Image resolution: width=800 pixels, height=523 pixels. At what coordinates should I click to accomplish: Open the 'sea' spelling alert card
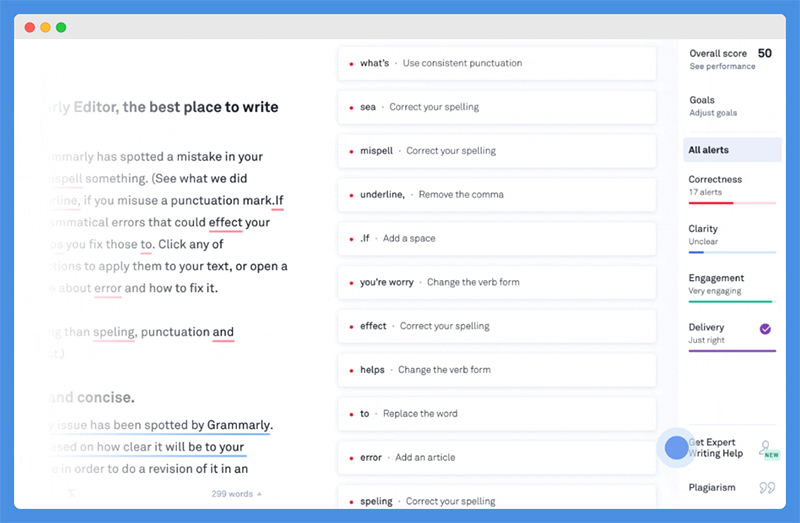pyautogui.click(x=496, y=107)
